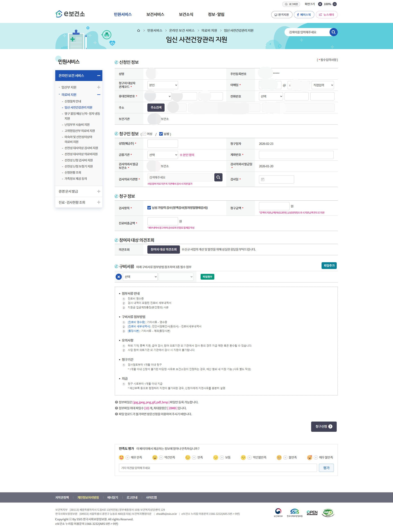Increase screen size with plus icon
Viewport: 393px width, 532px height.
click(x=320, y=4)
